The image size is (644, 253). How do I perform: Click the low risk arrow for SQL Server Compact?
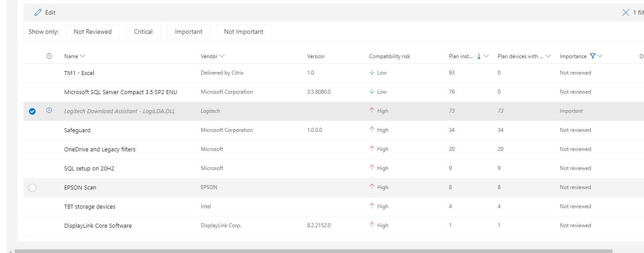[x=372, y=91]
